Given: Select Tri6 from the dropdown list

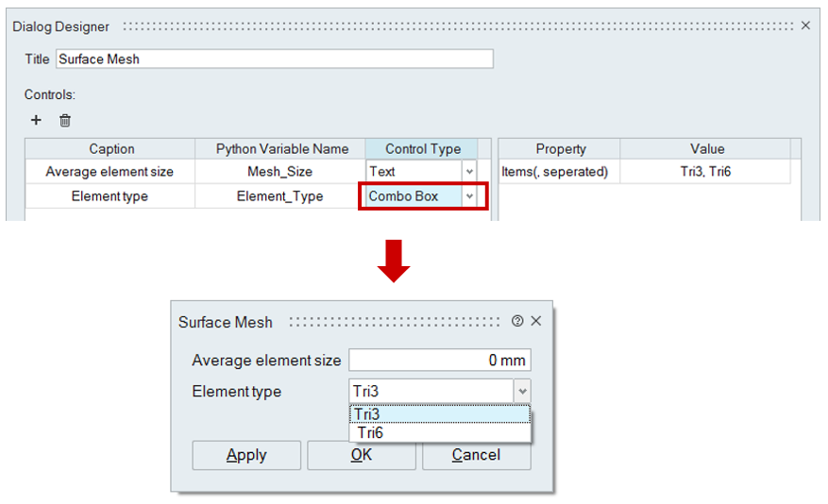Looking at the screenshot, I should click(439, 433).
